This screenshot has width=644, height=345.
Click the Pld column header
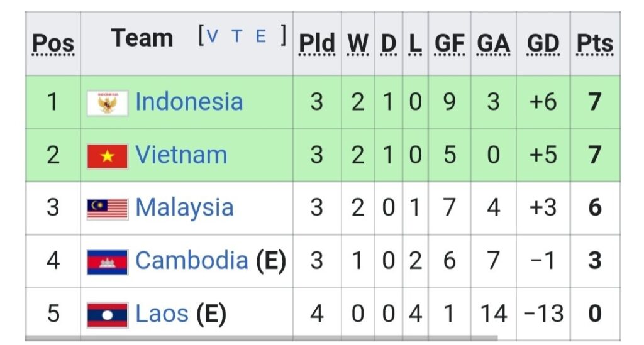(317, 43)
